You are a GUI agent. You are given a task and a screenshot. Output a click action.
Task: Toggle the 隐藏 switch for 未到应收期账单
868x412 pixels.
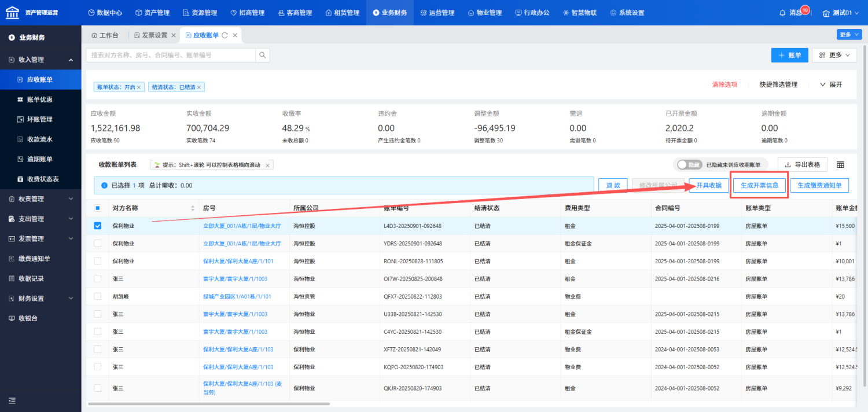689,165
